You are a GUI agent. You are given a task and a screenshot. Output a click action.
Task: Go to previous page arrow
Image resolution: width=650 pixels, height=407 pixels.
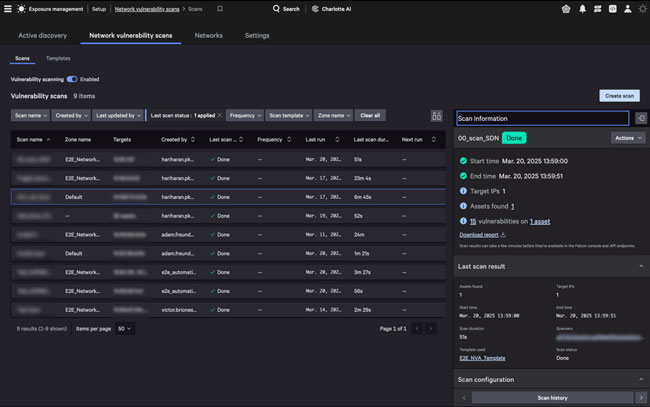tap(417, 329)
